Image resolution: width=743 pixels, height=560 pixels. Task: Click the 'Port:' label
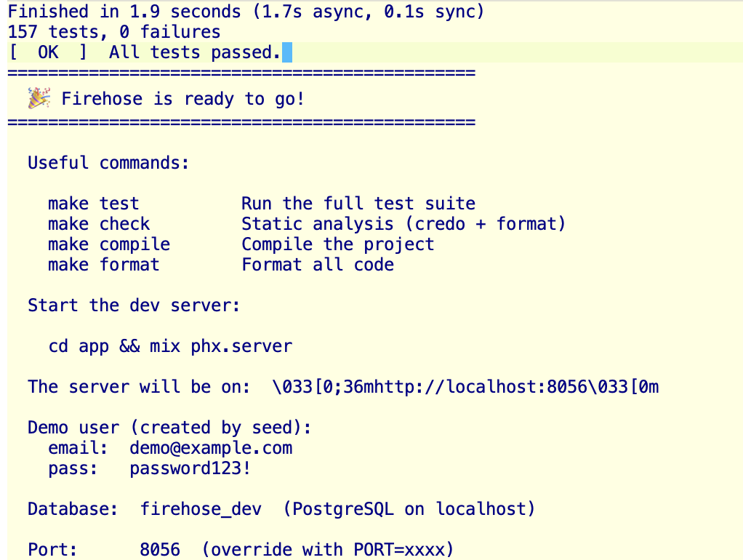coord(52,550)
